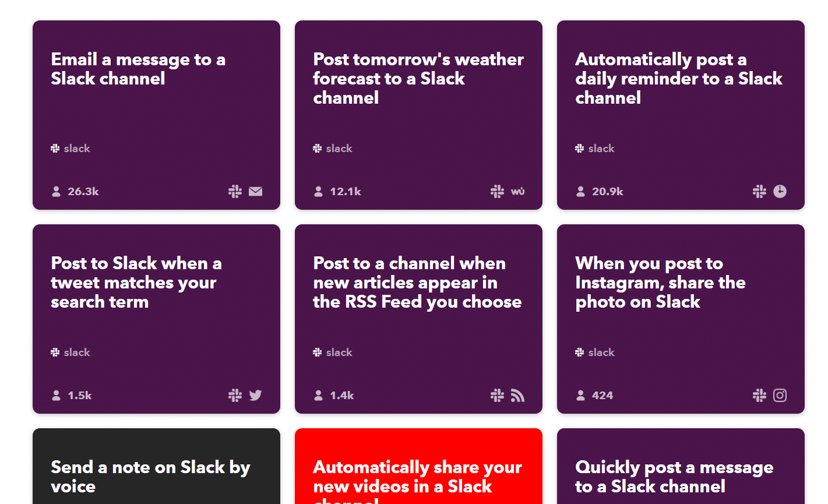Screen dimensions: 828x504
Task: Click the RSS feed icon on the RSS articles card
Action: tap(517, 395)
